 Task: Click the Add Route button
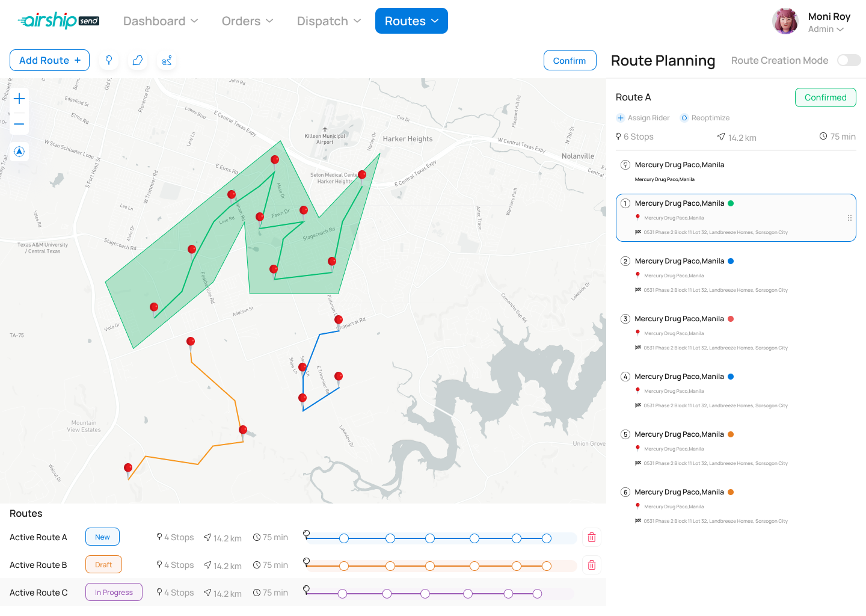49,60
